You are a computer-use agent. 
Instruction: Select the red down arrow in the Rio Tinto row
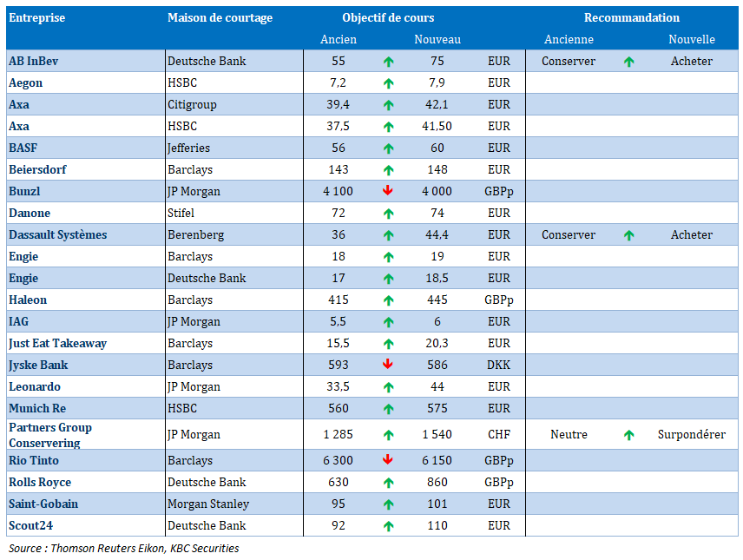tap(388, 460)
